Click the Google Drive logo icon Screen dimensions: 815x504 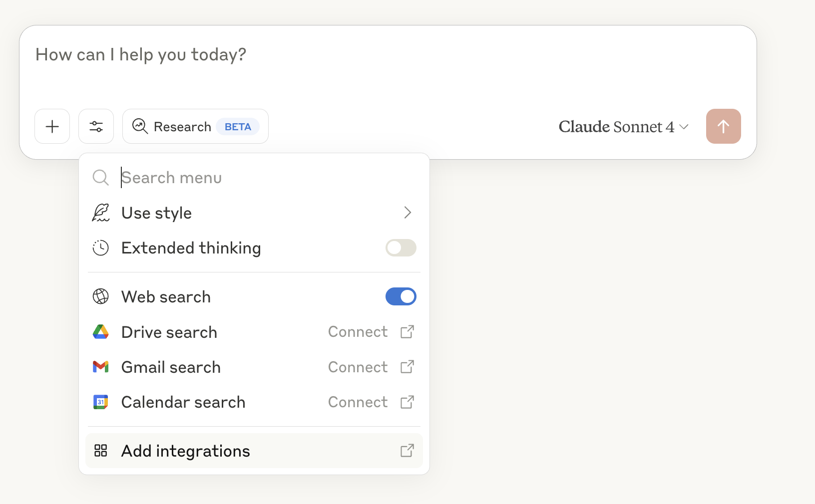pos(101,332)
